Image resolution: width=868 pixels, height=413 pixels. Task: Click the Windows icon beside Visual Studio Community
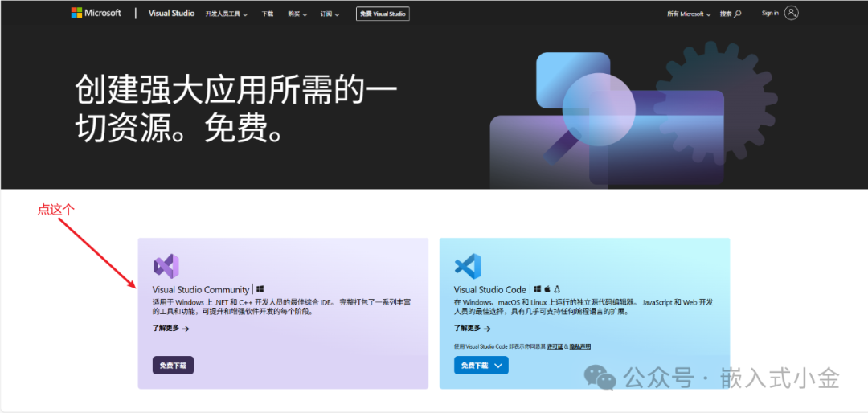[x=260, y=289]
